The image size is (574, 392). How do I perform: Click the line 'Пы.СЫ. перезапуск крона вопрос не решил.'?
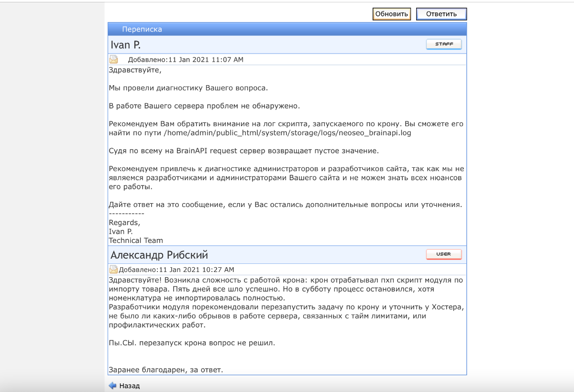192,343
